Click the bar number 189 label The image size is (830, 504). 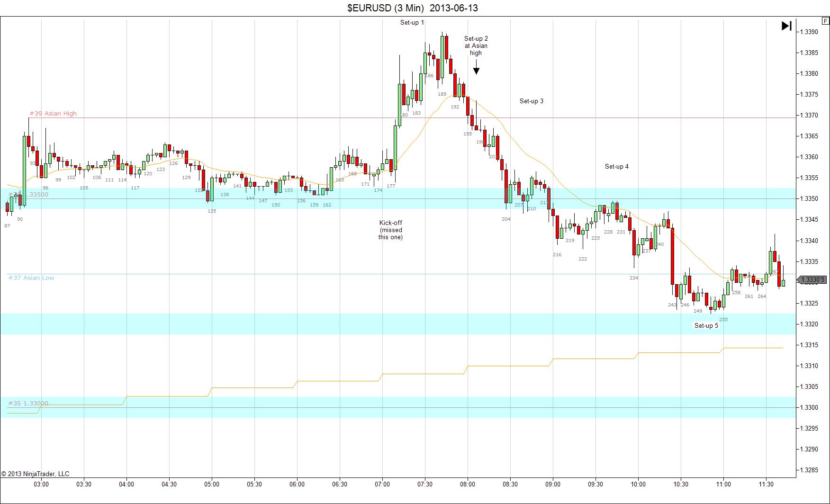point(442,94)
